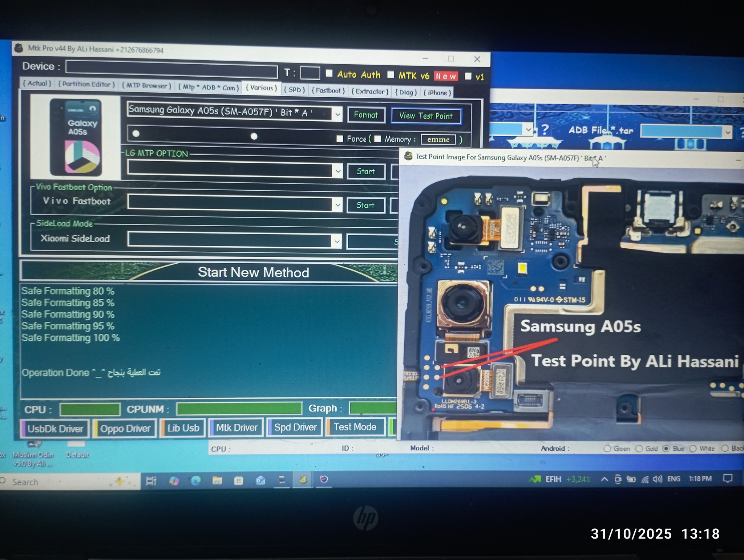The width and height of the screenshot is (744, 560).
Task: Switch to the { SPD } tab
Action: point(295,90)
